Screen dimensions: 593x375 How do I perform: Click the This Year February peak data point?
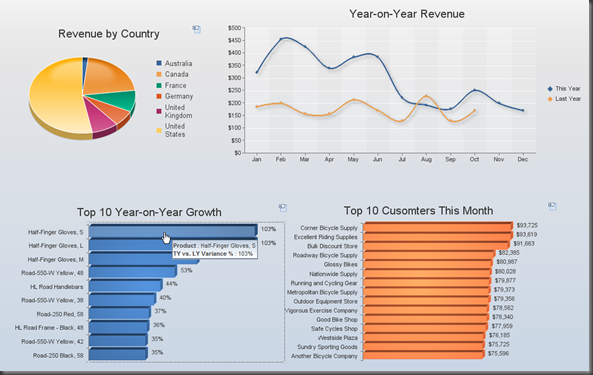(281, 39)
